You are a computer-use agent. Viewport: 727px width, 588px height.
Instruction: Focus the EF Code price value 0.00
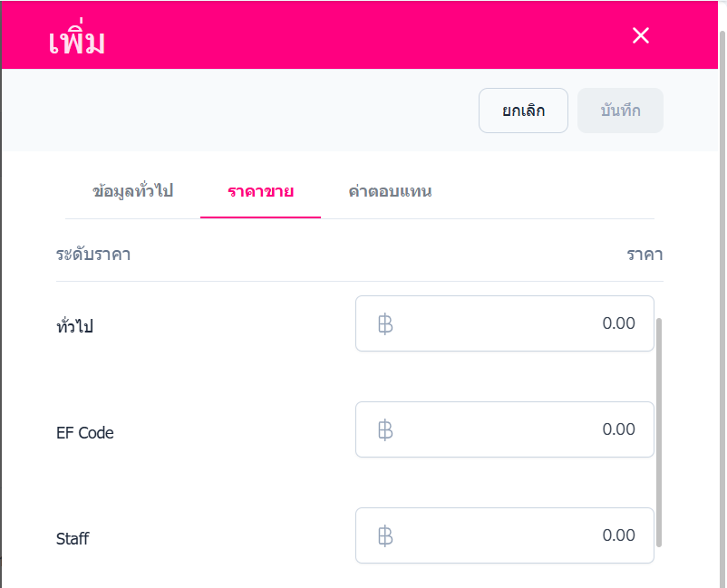(x=618, y=429)
